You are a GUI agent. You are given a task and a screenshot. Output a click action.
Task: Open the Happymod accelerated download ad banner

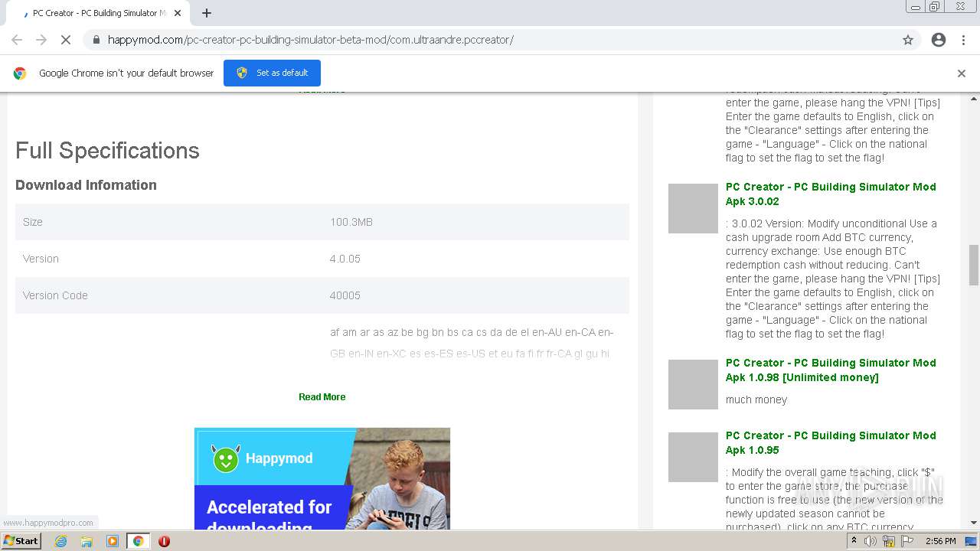tap(322, 478)
